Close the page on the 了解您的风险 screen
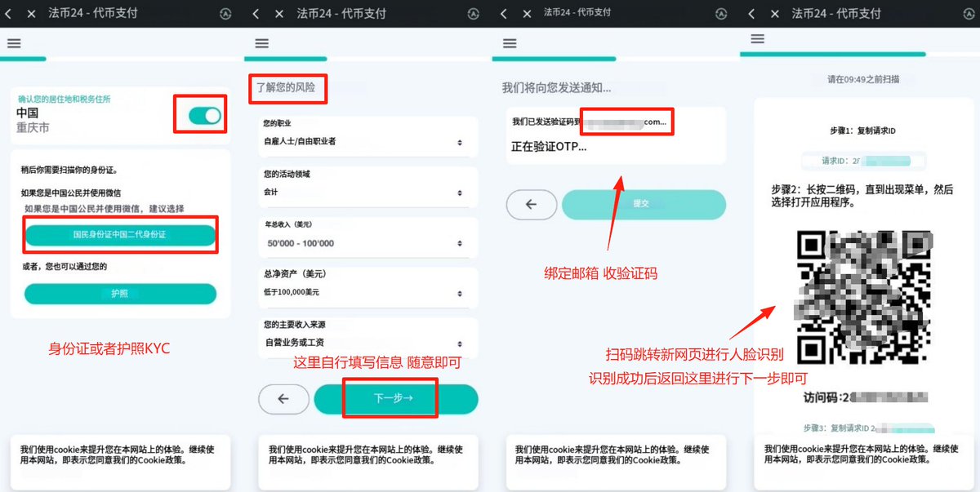 (278, 14)
